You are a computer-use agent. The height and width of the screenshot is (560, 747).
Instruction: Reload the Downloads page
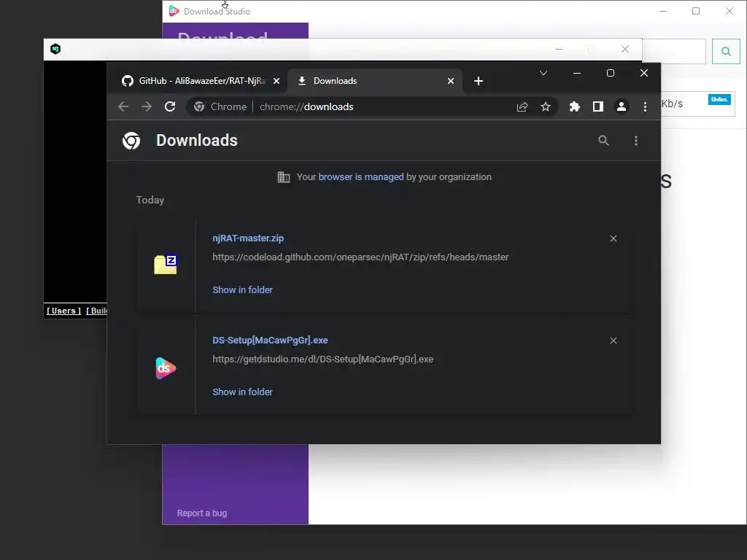click(170, 106)
